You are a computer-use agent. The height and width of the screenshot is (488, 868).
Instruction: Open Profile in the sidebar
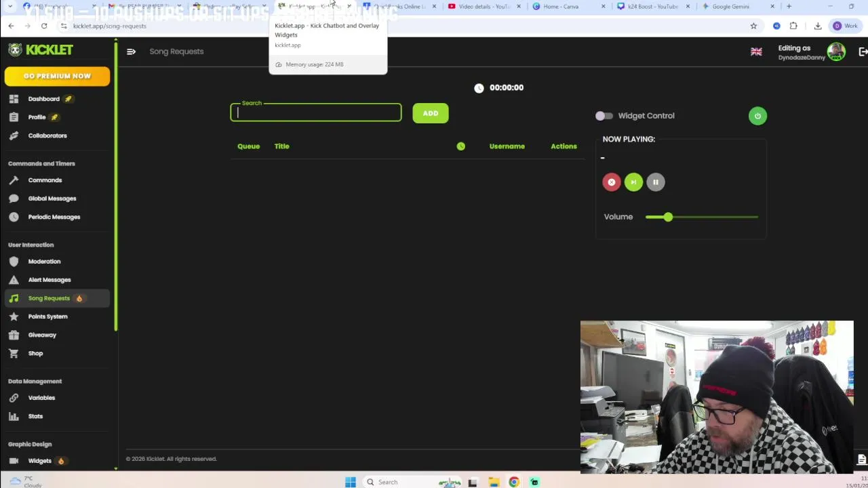coord(37,117)
